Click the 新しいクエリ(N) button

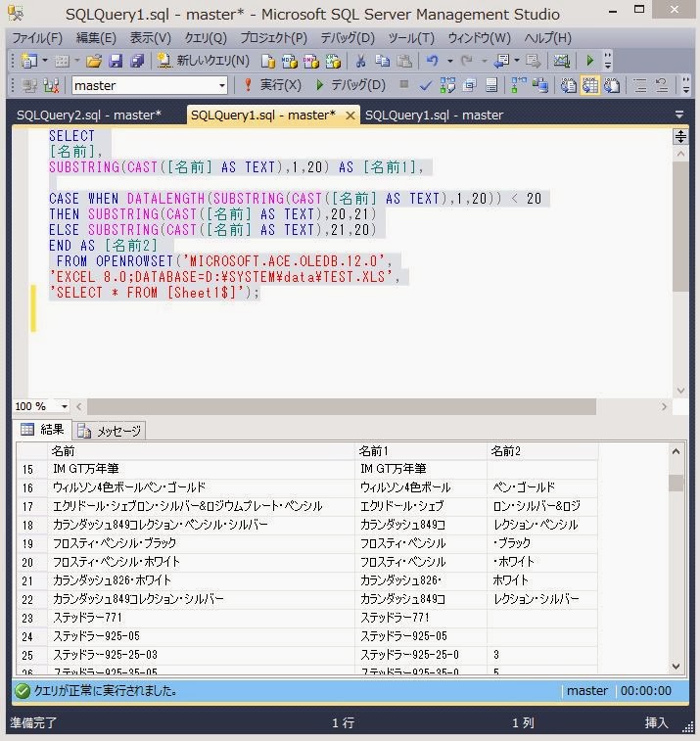click(x=204, y=61)
